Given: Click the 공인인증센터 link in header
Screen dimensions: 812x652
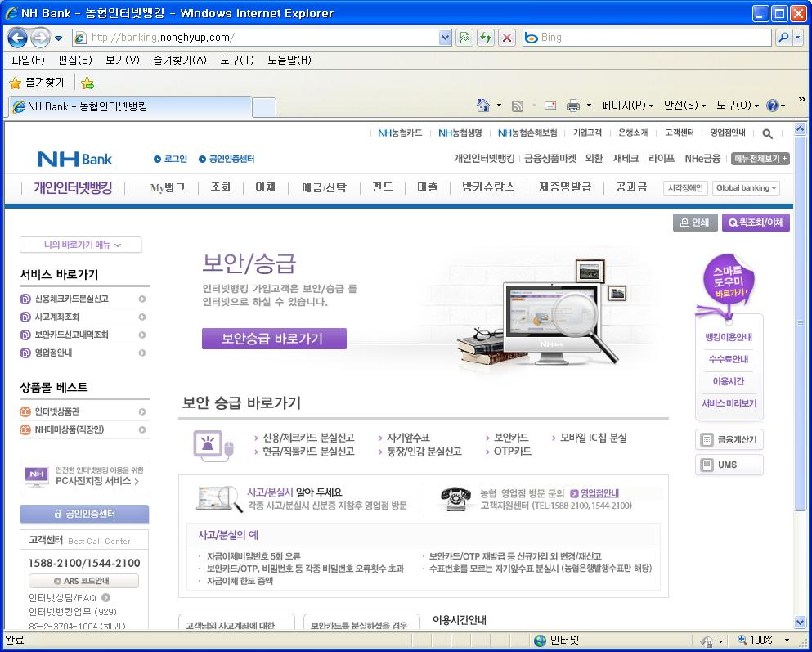Looking at the screenshot, I should click(x=227, y=159).
